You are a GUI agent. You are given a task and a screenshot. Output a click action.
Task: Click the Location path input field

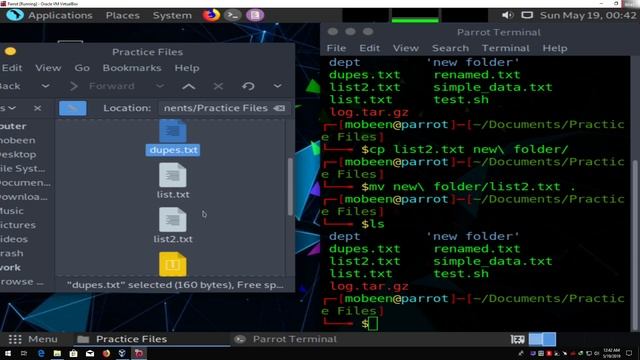tap(224, 108)
